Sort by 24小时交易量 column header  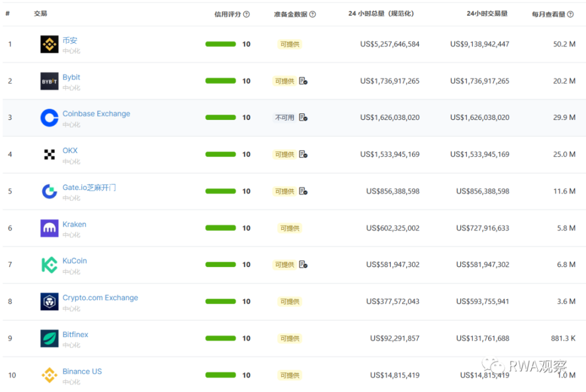point(487,14)
